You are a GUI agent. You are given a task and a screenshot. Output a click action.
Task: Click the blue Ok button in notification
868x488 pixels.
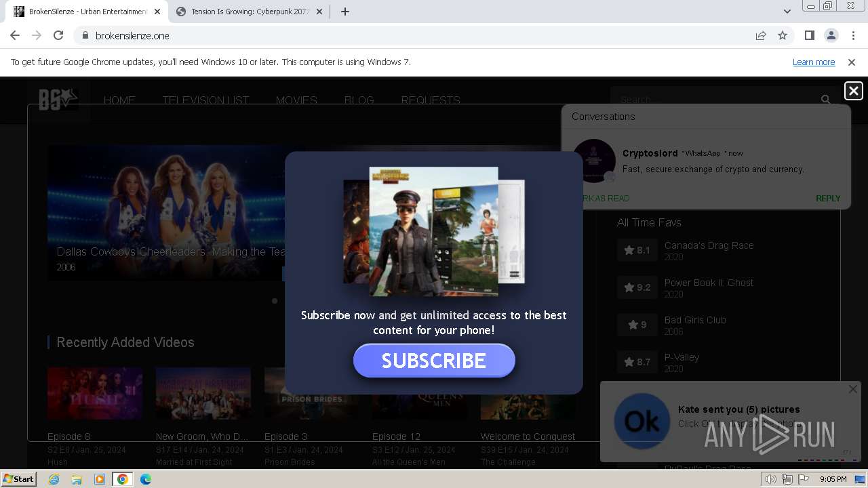pos(642,421)
